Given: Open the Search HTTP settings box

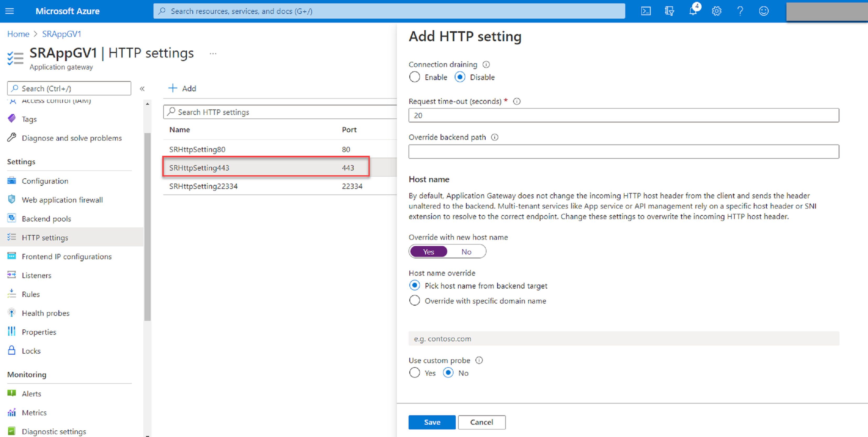Looking at the screenshot, I should (x=281, y=112).
